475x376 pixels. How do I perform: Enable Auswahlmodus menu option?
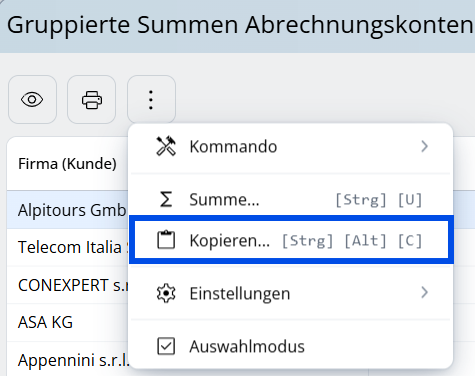point(291,346)
